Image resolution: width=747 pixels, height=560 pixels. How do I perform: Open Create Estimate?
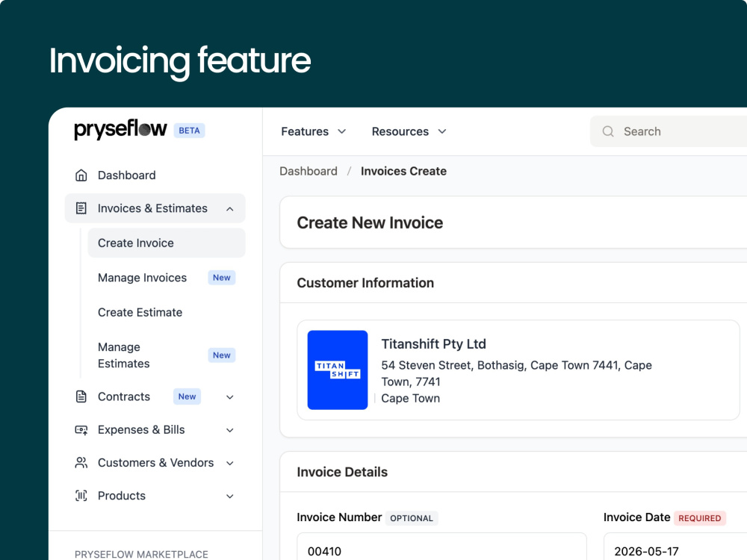point(140,312)
